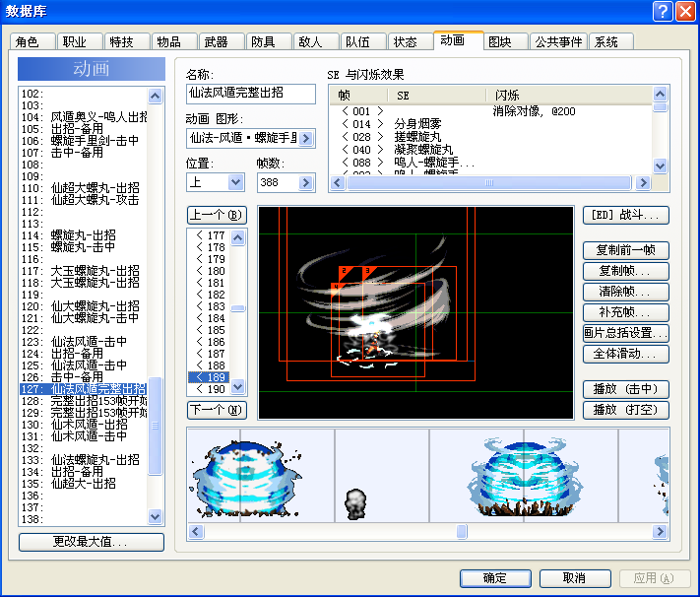Switch to the 防具 tab
Screen dimensions: 700x597
click(x=269, y=42)
